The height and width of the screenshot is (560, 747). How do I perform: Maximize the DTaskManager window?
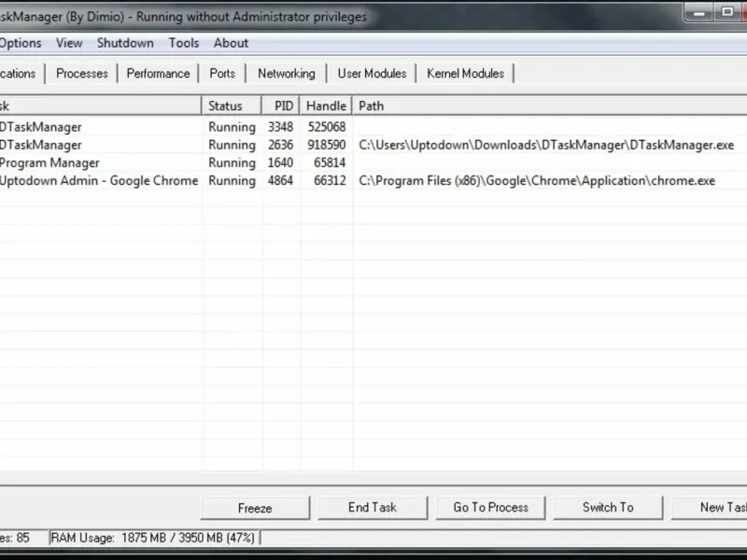(x=727, y=12)
